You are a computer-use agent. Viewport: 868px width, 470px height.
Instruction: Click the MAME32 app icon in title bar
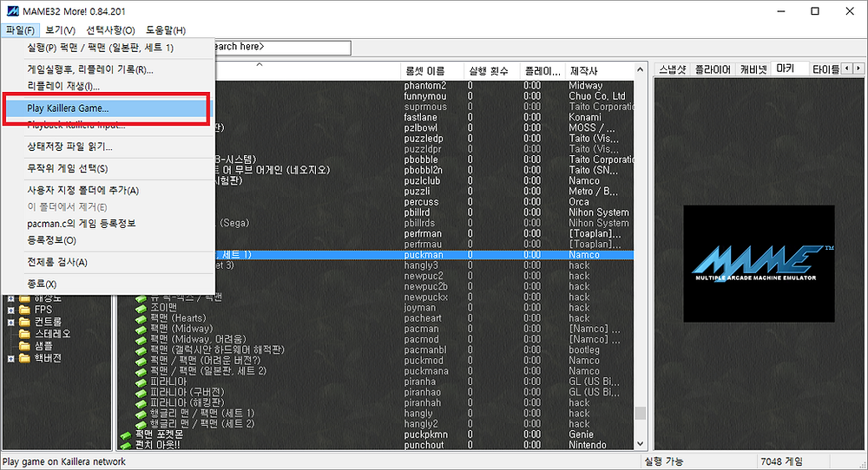[12, 11]
